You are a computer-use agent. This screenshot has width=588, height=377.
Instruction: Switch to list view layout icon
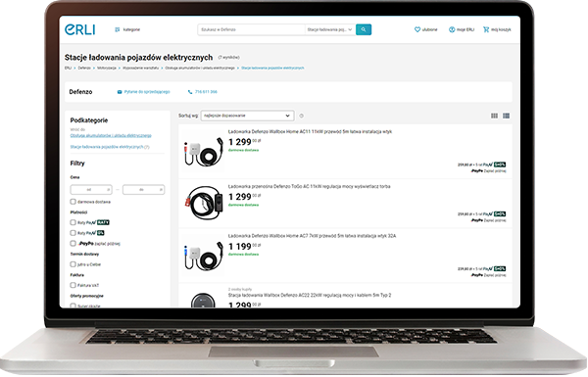(x=506, y=116)
